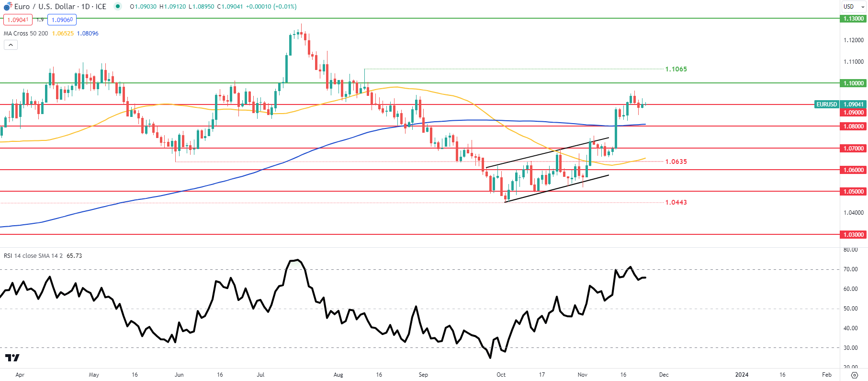
Task: Click the 30.00 level on RSI axis
Action: pyautogui.click(x=851, y=348)
